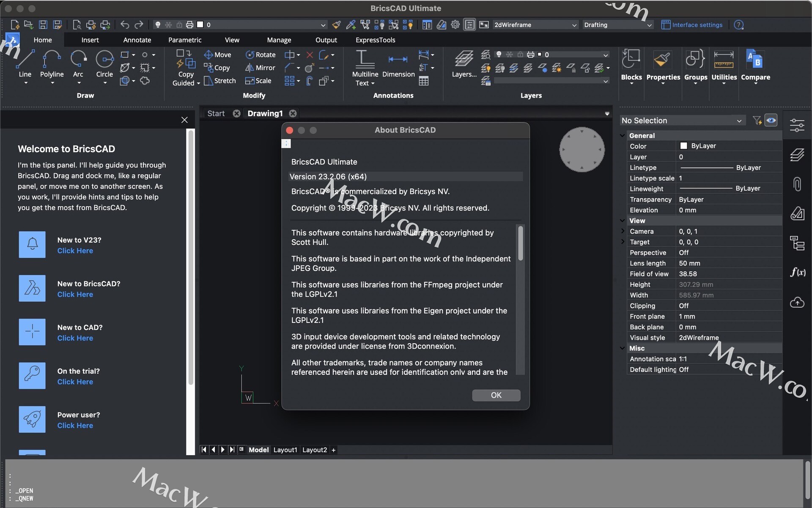Viewport: 812px width, 508px height.
Task: Select the Polyline tool
Action: 52,63
